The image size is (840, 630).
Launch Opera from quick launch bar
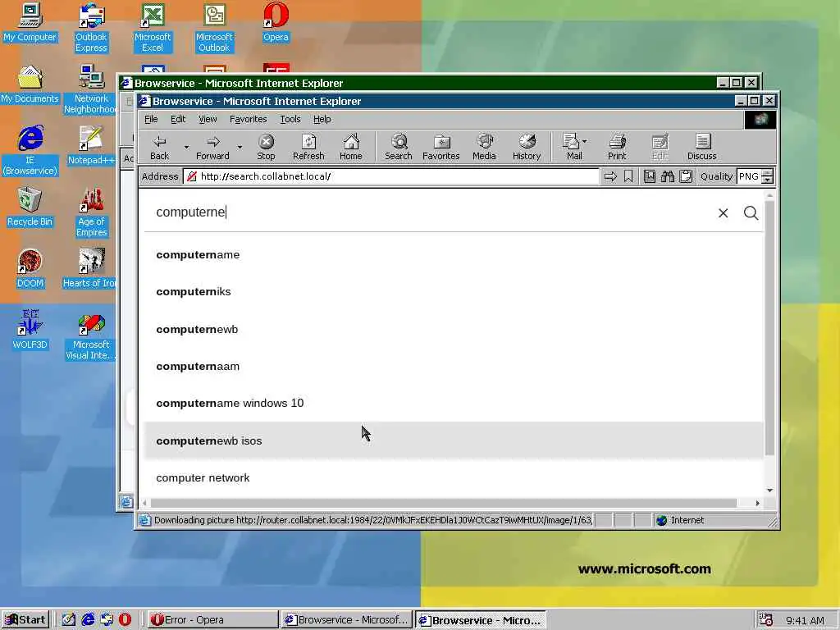point(125,620)
